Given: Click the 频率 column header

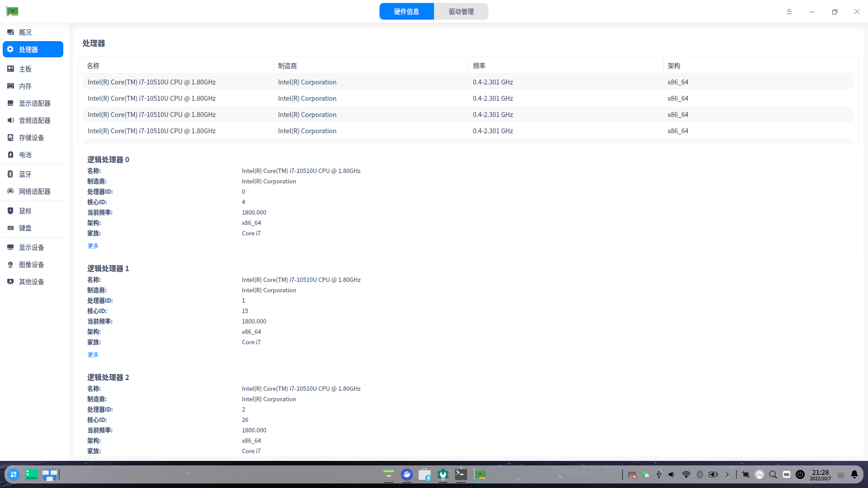Looking at the screenshot, I should coord(566,66).
